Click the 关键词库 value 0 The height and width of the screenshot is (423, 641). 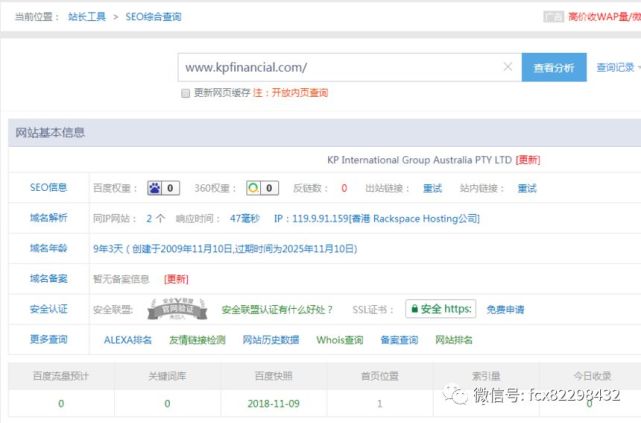click(167, 404)
